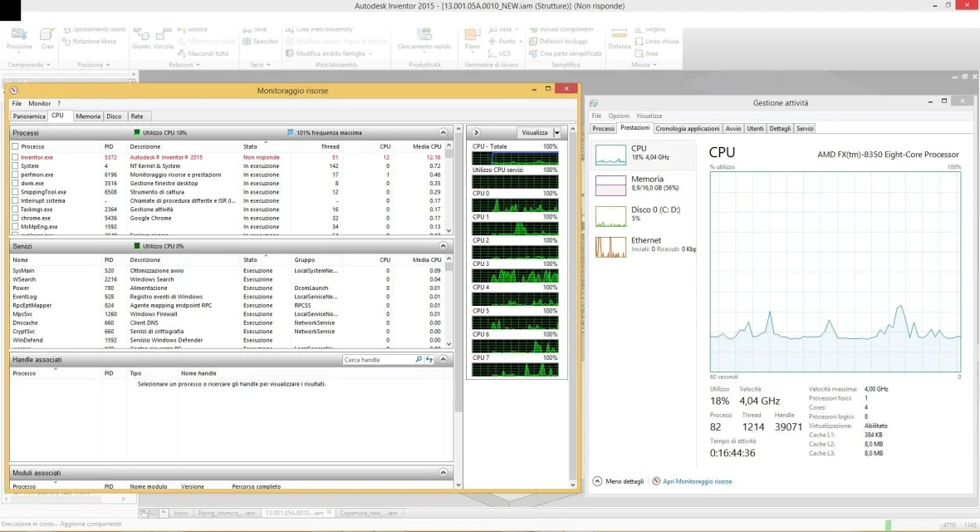
Task: Click the Cerca handle search field
Action: (378, 360)
